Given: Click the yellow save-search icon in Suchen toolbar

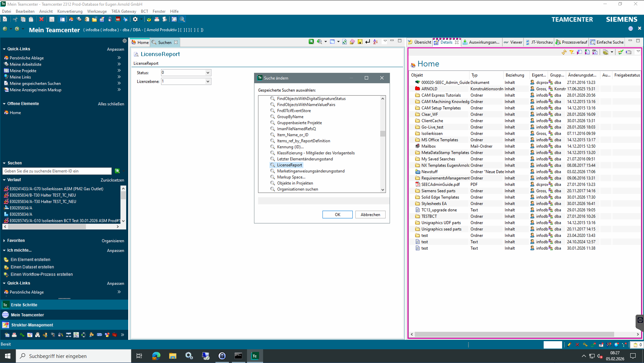Looking at the screenshot, I should pyautogui.click(x=360, y=42).
